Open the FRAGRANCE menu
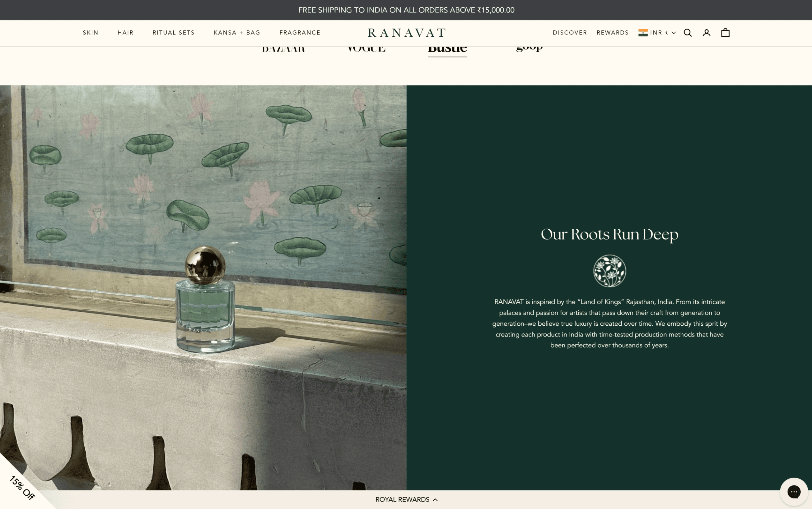 300,33
